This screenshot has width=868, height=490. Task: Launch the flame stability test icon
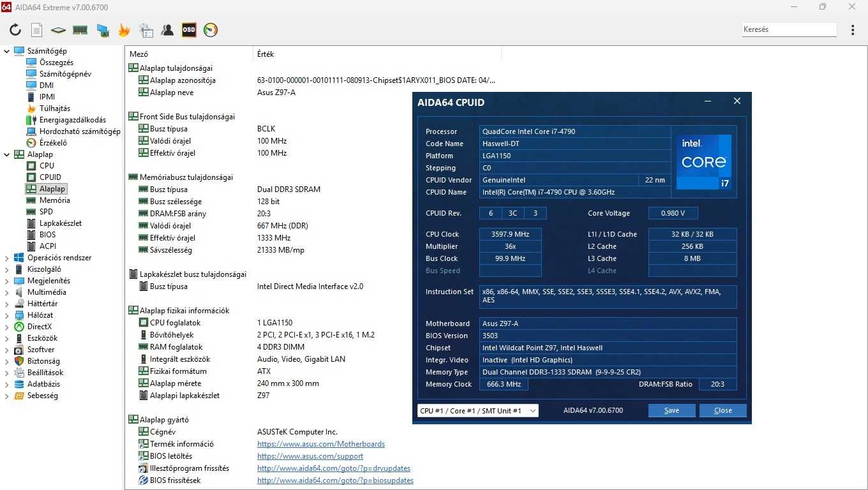pyautogui.click(x=124, y=30)
